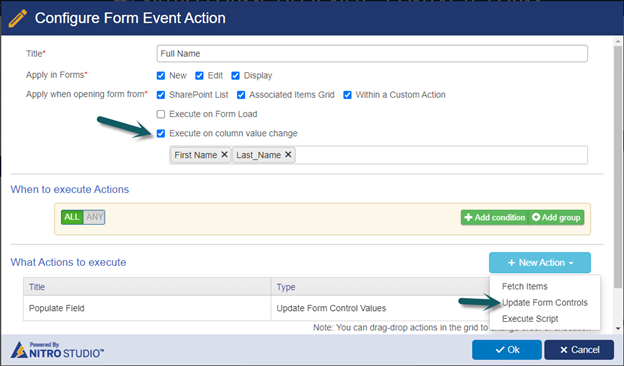Viewport: 624px width, 366px height.
Task: Uncheck Execute on column value change
Action: point(161,133)
